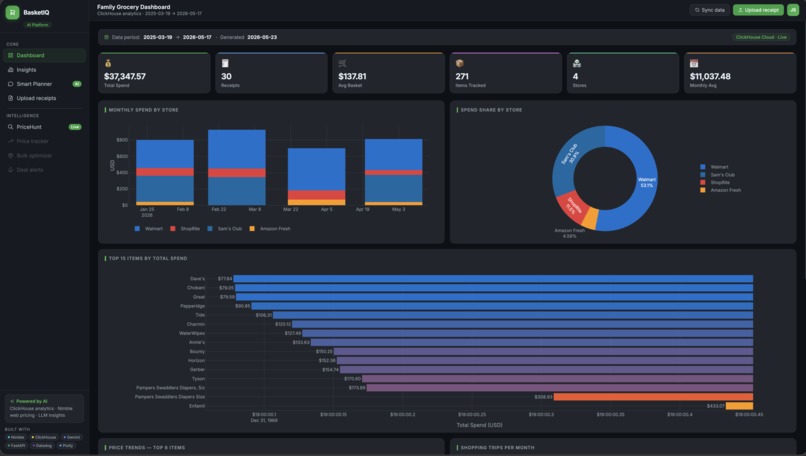Toggle Sam's Club in donut chart legend
The image size is (806, 456).
[718, 175]
